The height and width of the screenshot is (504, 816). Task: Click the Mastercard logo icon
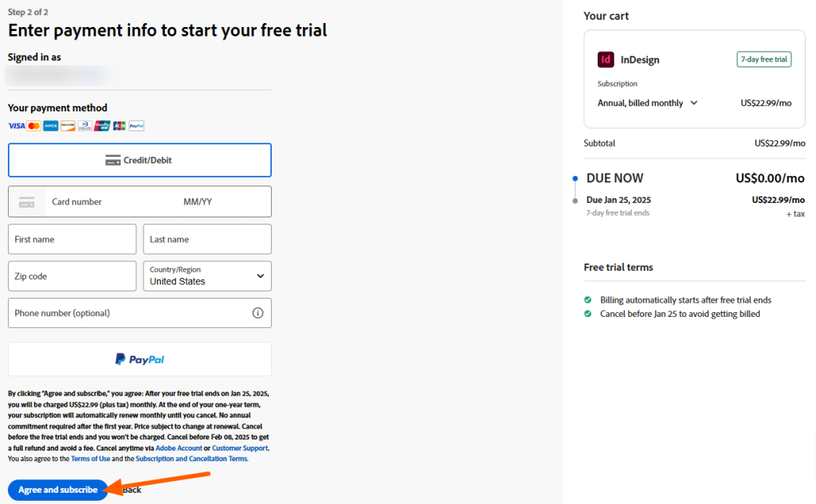tap(33, 126)
